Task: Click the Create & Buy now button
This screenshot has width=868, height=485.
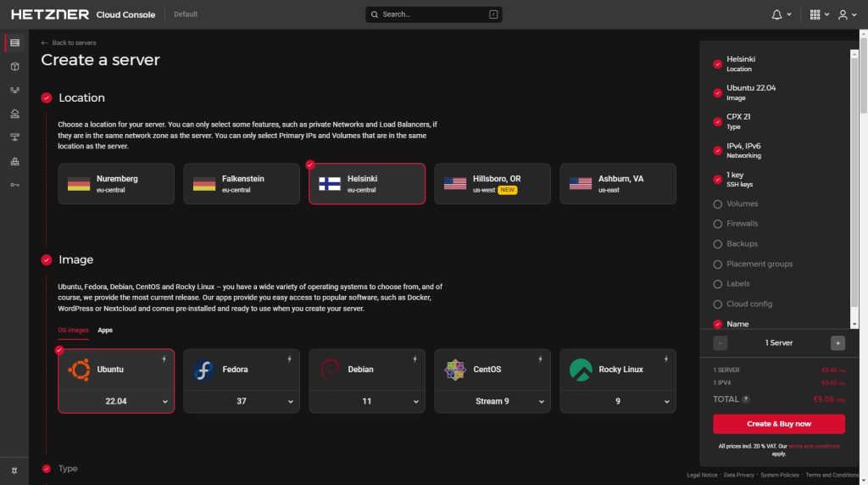Action: click(x=778, y=424)
